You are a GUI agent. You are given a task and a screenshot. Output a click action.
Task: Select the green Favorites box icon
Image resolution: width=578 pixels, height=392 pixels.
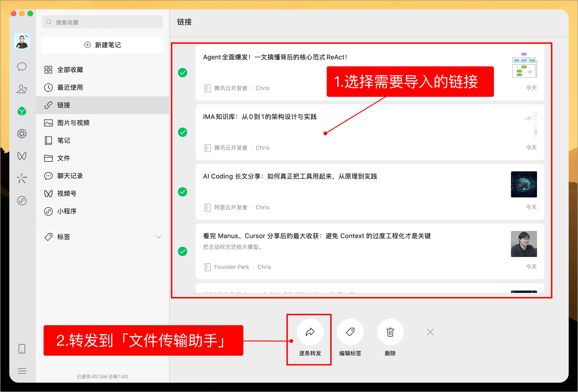click(x=22, y=111)
